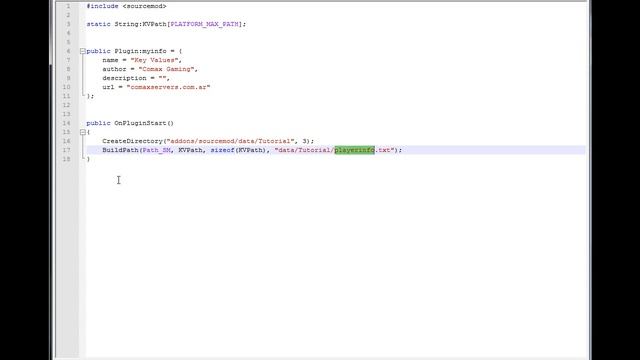
Task: Click 'PLATFORM_MAX_PATH' in the static declaration
Action: (x=204, y=24)
